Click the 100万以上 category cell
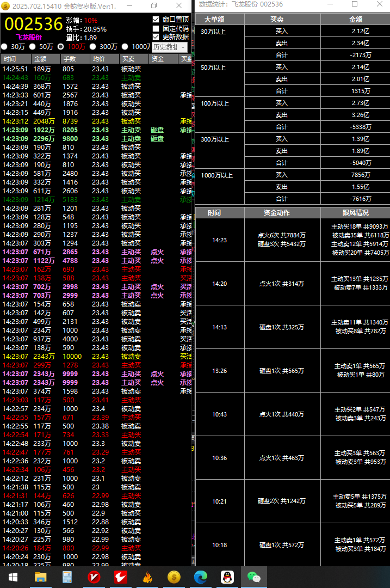390x588 pixels. point(220,115)
